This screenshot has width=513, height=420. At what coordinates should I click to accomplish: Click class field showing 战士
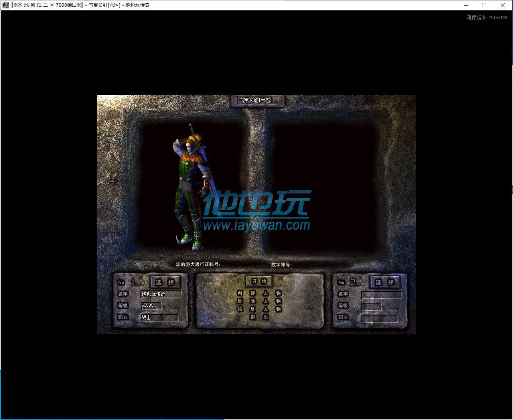pyautogui.click(x=152, y=317)
